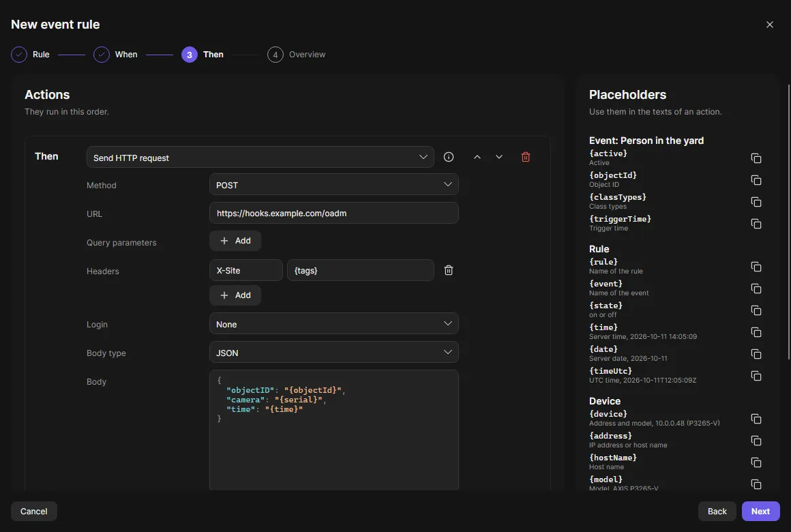Select the Then step

pos(203,55)
